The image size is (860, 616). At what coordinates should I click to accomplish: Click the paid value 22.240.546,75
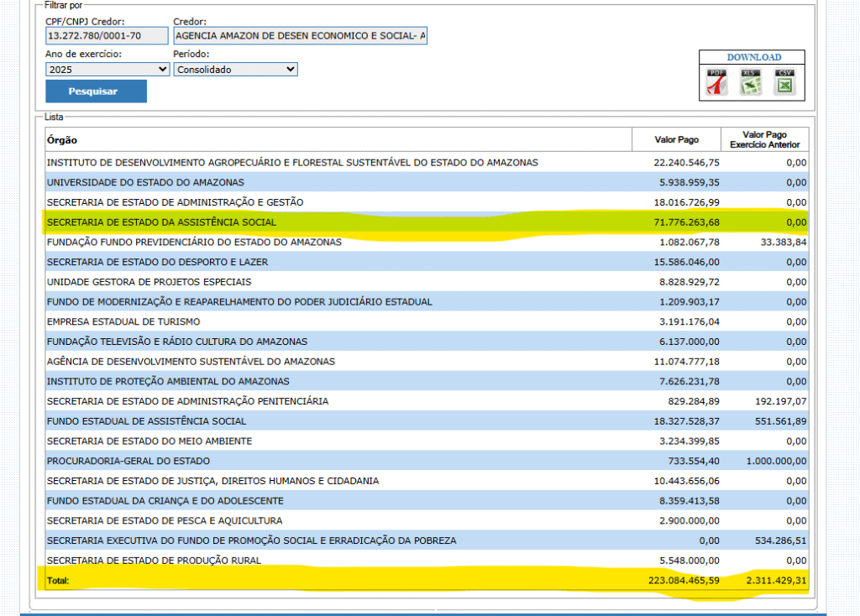click(686, 163)
